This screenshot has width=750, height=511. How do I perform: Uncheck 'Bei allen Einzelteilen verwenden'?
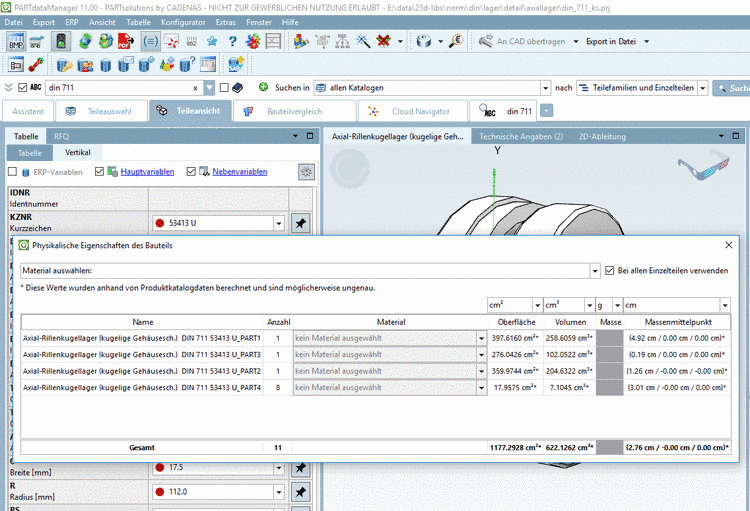coord(610,270)
